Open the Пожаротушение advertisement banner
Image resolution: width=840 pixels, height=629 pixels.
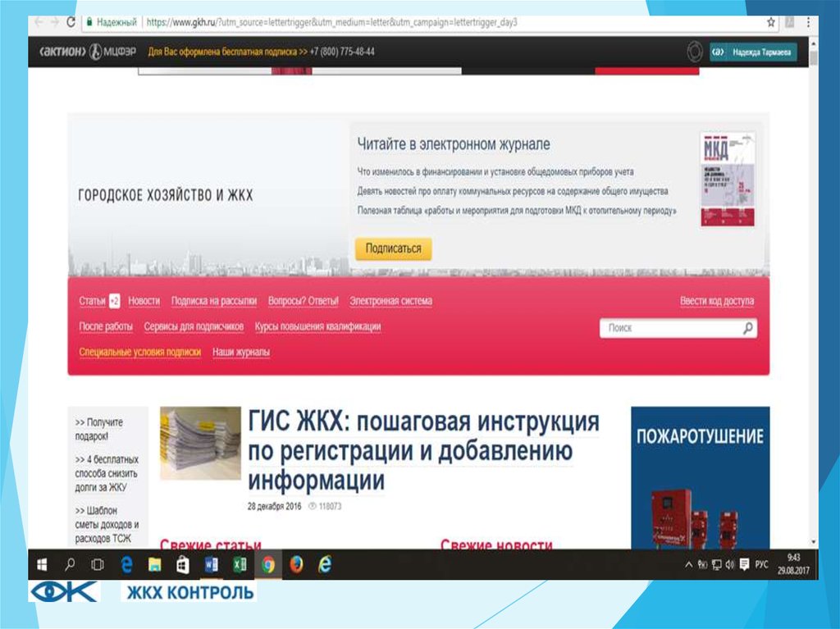(x=701, y=477)
